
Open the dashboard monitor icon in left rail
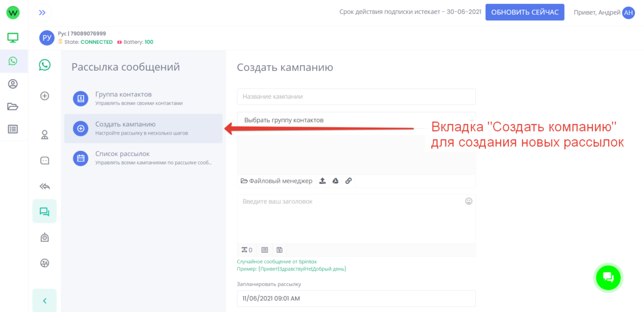tap(13, 38)
